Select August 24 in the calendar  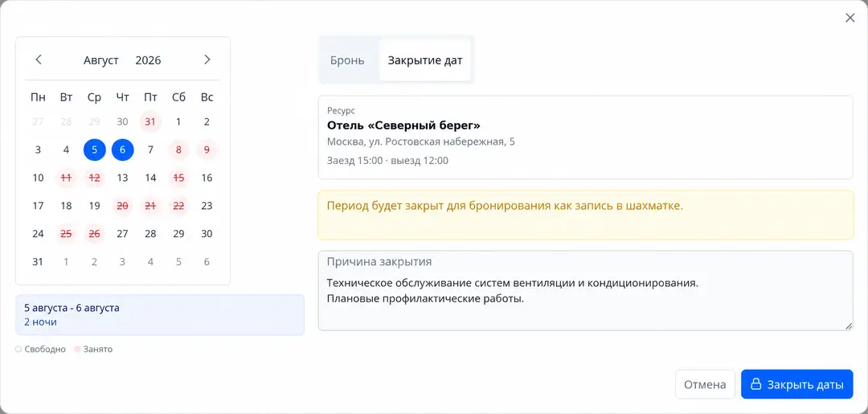[38, 234]
